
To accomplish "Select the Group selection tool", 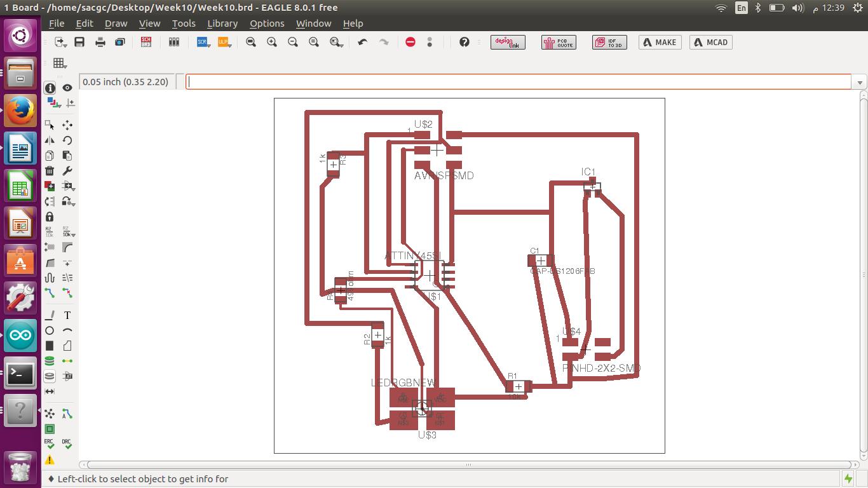I will pyautogui.click(x=50, y=125).
